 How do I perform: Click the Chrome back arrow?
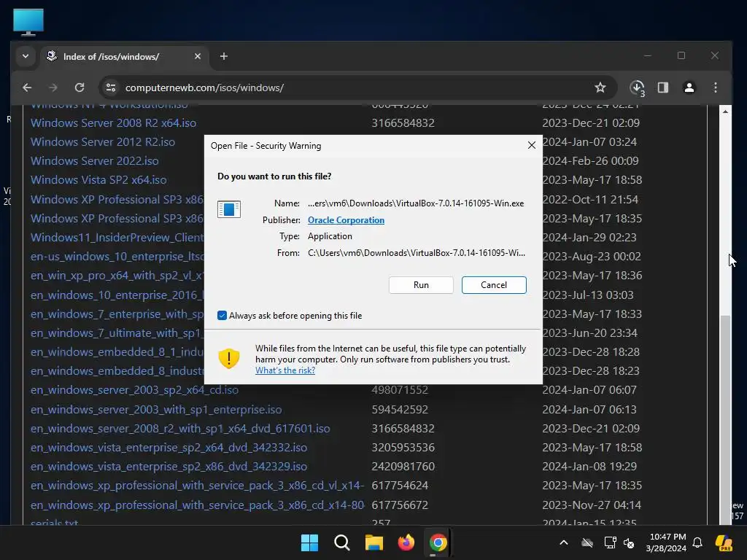point(27,87)
